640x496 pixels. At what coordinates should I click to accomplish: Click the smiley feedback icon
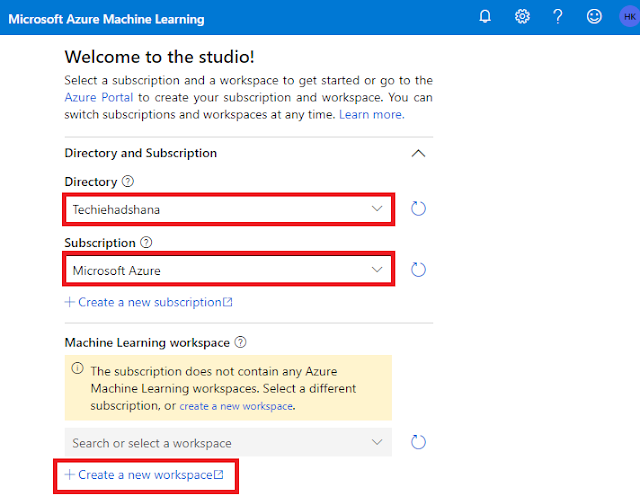594,17
